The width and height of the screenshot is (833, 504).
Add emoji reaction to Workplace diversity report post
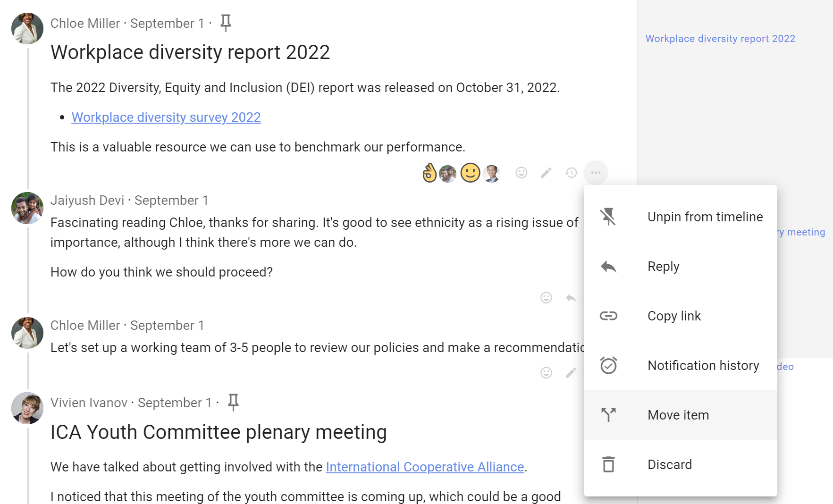pyautogui.click(x=521, y=173)
